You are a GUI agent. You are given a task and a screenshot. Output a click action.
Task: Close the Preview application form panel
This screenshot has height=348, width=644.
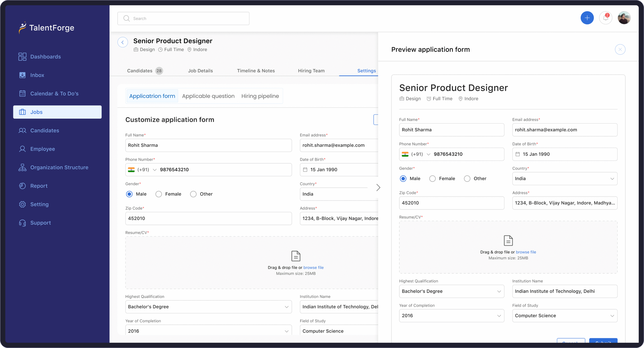point(620,49)
